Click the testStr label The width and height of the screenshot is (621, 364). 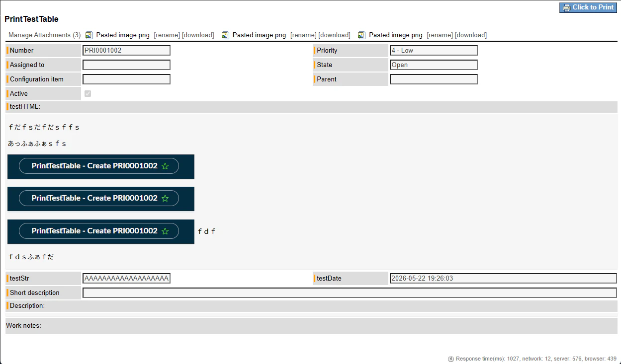(19, 278)
